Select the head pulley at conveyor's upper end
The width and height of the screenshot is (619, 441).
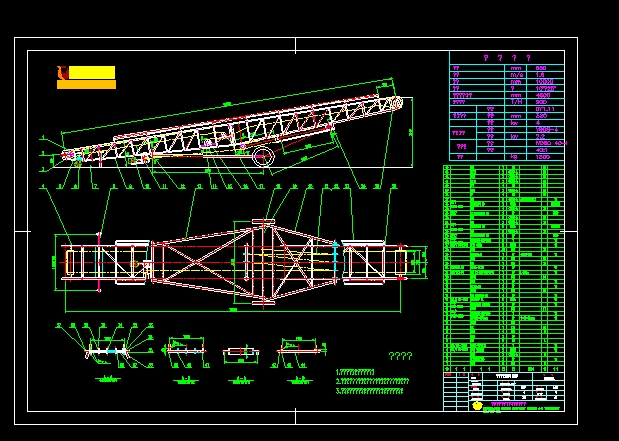396,102
